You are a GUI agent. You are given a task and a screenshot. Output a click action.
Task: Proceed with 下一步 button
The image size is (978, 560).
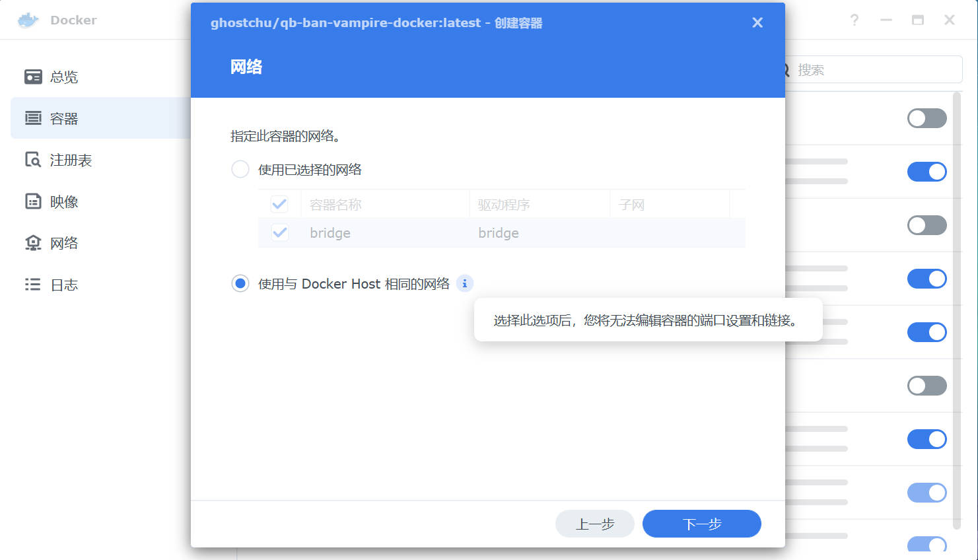point(702,524)
